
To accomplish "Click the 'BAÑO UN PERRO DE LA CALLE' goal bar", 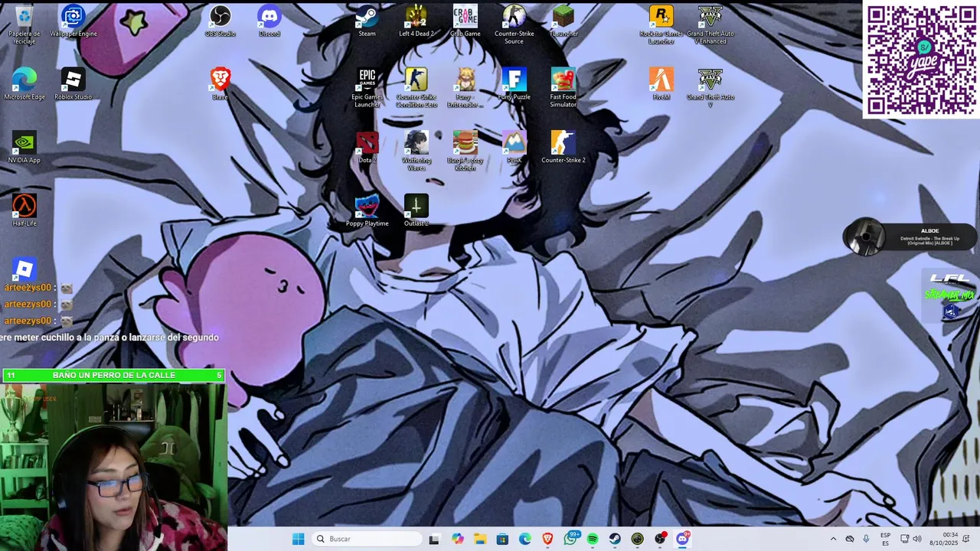I will click(113, 375).
